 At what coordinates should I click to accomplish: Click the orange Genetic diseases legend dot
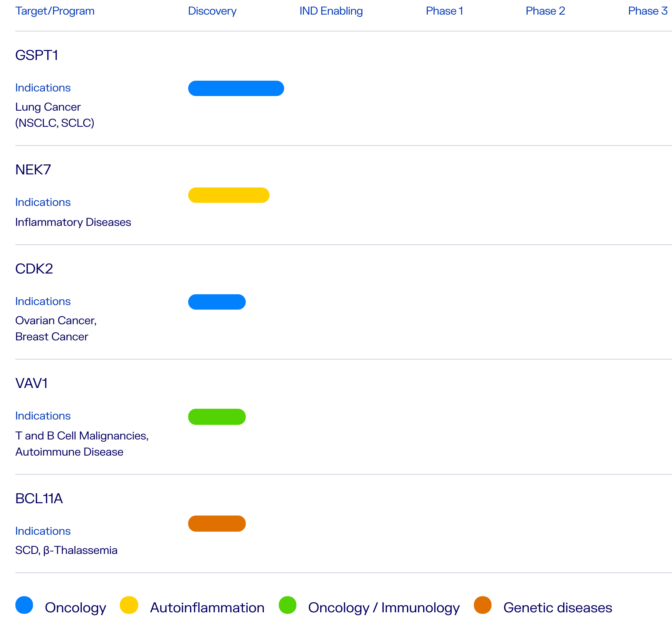pyautogui.click(x=483, y=605)
